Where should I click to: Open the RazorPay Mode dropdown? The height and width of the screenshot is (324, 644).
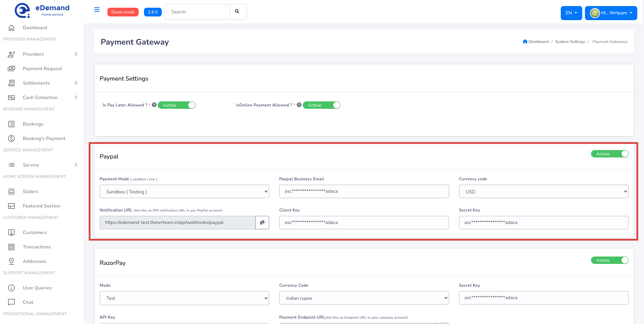[184, 298]
